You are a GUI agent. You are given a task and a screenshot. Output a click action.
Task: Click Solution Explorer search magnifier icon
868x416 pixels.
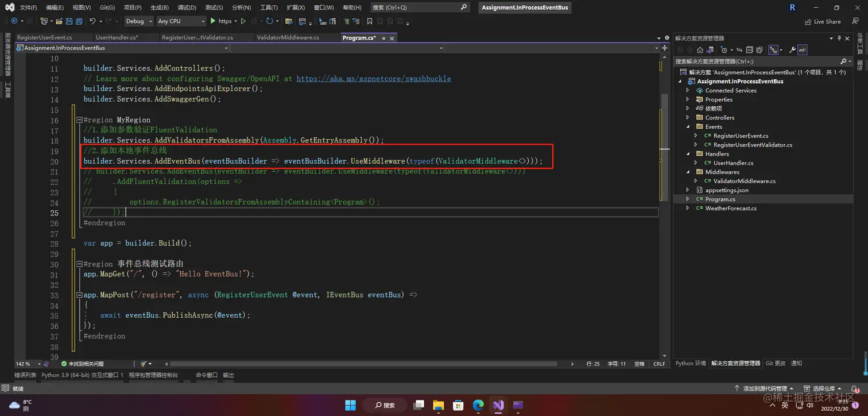point(844,61)
